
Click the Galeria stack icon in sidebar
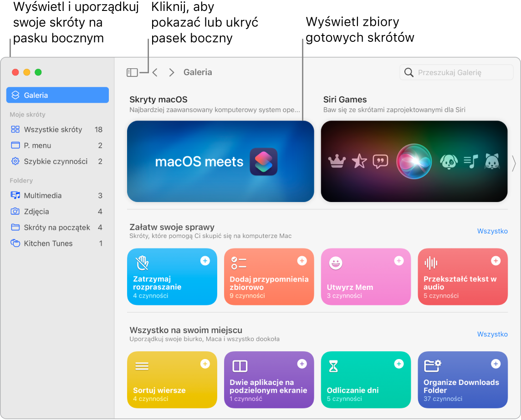click(15, 95)
